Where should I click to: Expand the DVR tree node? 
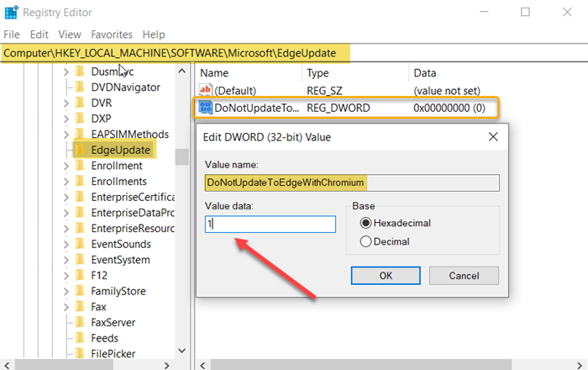click(x=66, y=103)
